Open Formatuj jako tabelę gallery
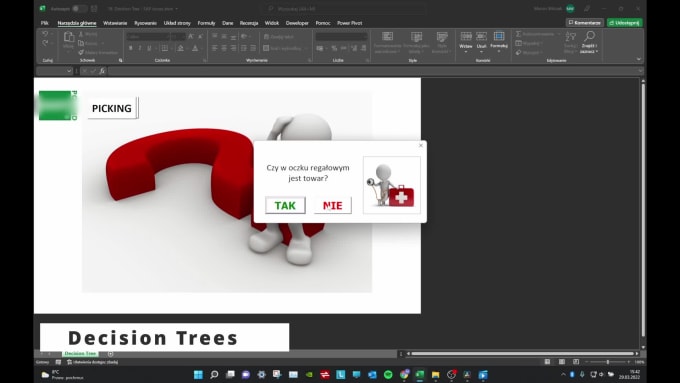This screenshot has width=680, height=383. (x=416, y=43)
